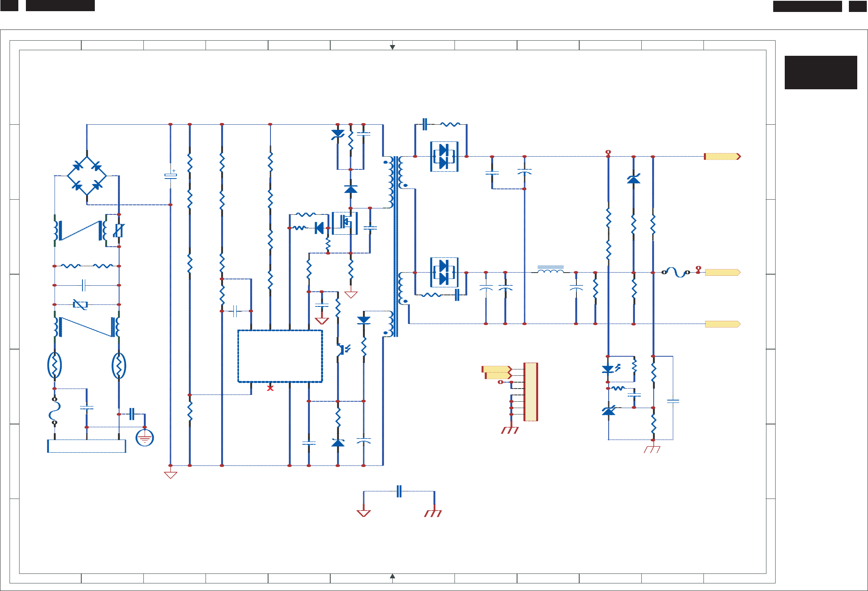
Task: Click the lower dual-diode rectifier package
Action: click(x=444, y=273)
